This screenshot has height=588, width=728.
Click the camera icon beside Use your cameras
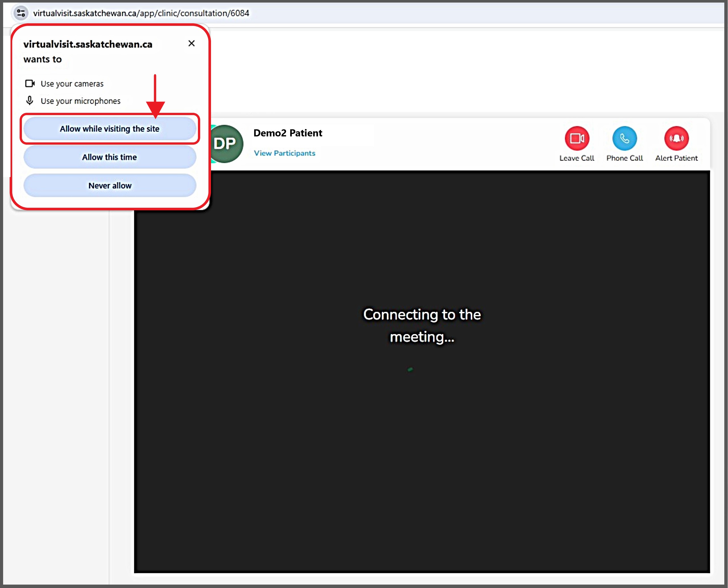[x=30, y=83]
